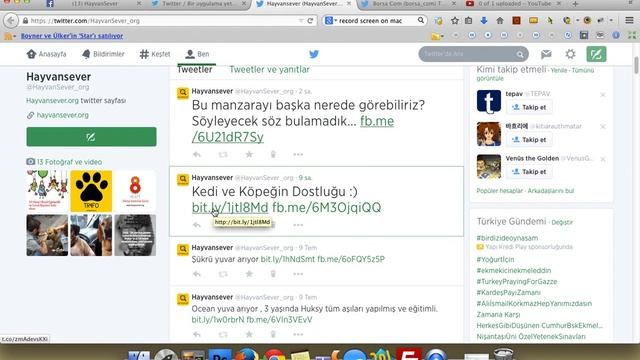Follow Venüs the Golden with 'Takip et'
This screenshot has width=640, height=360.
pos(529,172)
